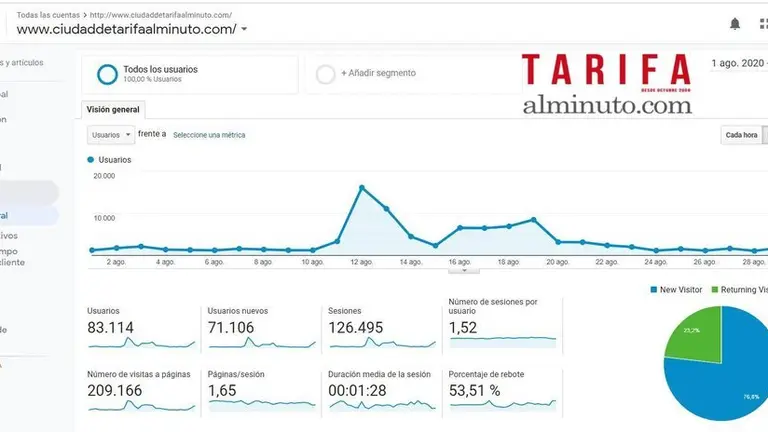Image resolution: width=768 pixels, height=432 pixels.
Task: Click the Returning Visitor legend swatch
Action: tap(715, 290)
